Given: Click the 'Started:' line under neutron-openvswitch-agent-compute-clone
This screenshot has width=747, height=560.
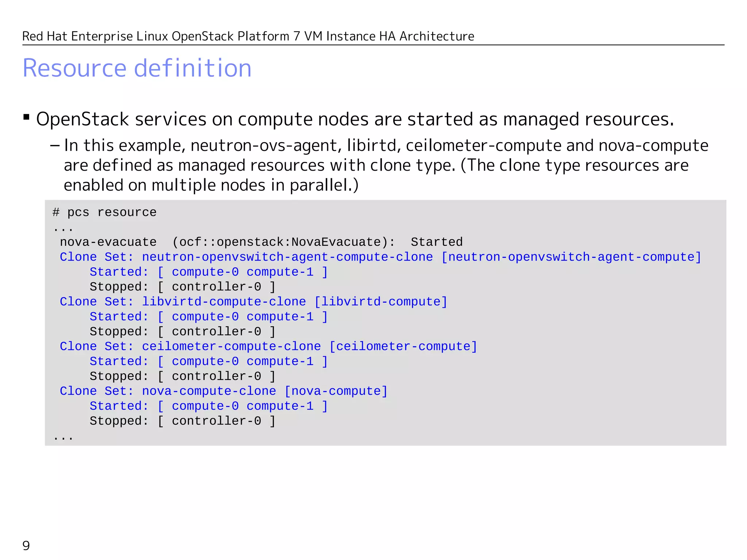Looking at the screenshot, I should click(209, 272).
